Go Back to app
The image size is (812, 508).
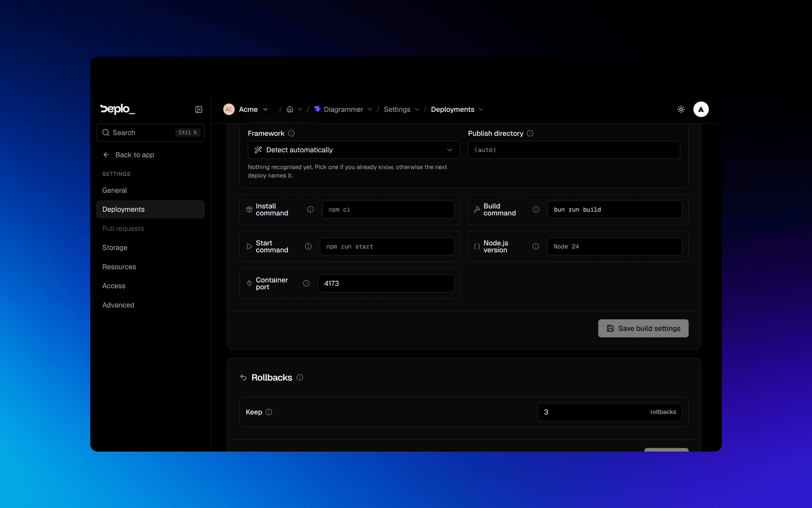click(128, 155)
